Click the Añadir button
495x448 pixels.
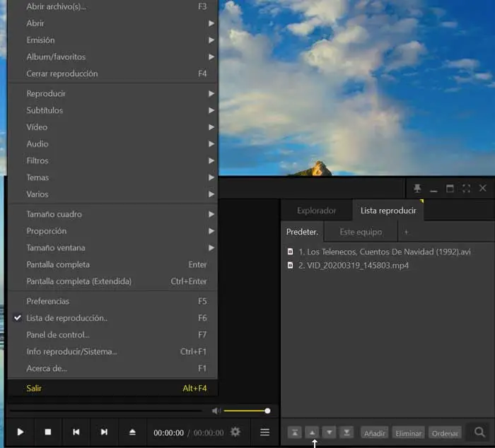375,433
